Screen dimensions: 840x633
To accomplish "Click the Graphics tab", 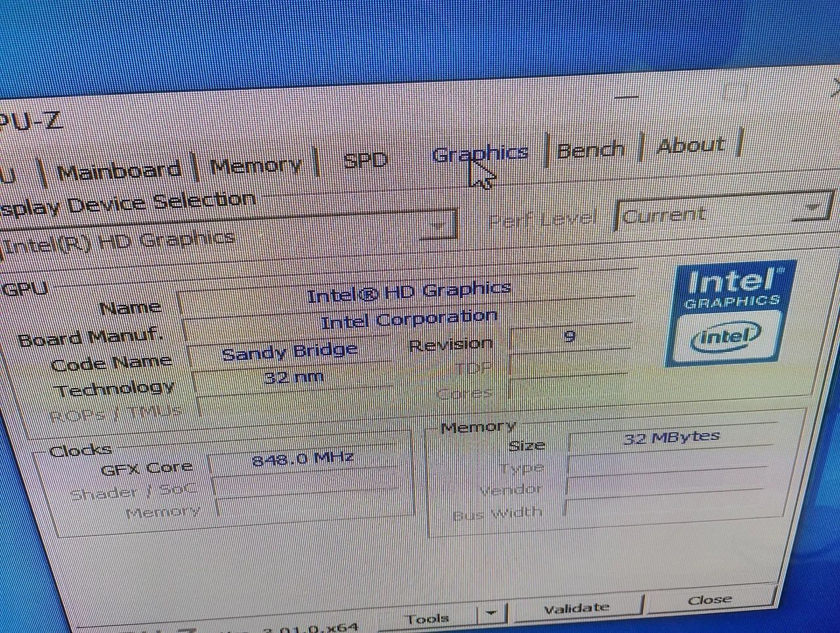I will [x=480, y=154].
